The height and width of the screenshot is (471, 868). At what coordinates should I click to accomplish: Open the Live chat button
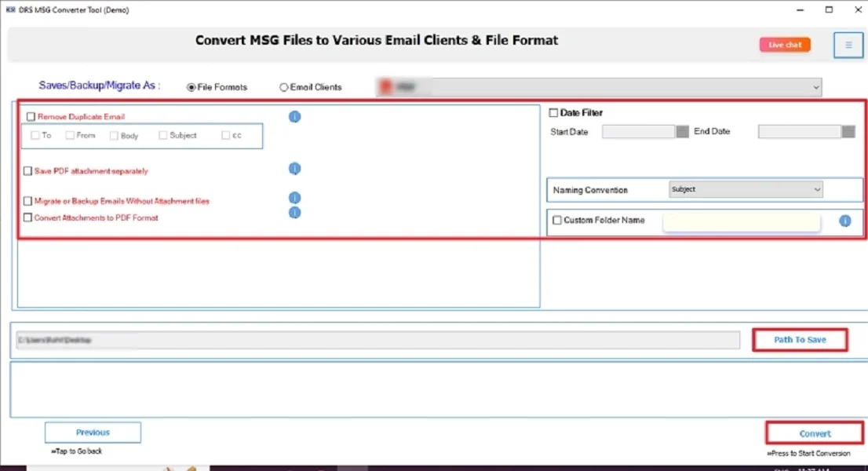point(784,46)
